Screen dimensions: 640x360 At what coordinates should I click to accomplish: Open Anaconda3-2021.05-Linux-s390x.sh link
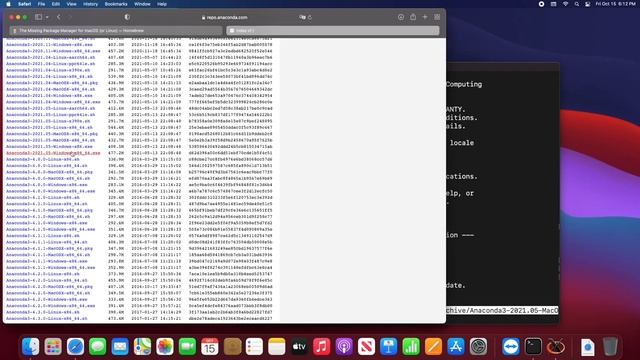point(48,121)
